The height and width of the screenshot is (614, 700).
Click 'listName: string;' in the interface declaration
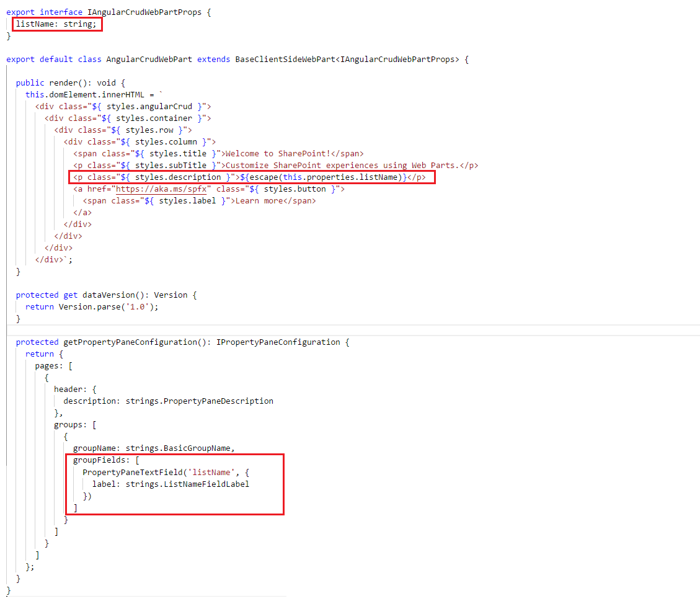tap(56, 24)
